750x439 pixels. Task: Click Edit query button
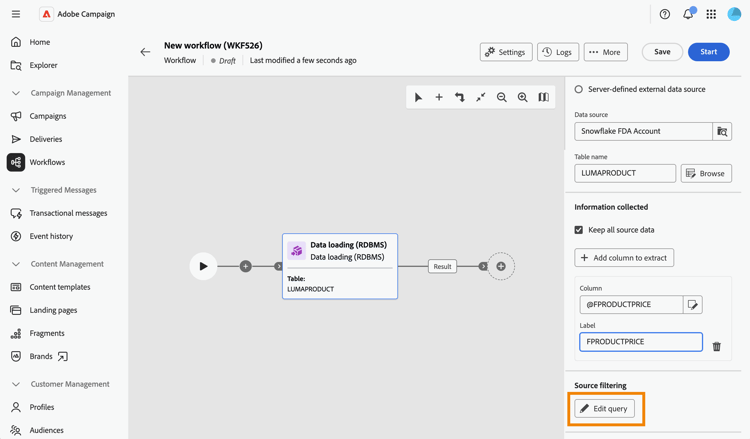click(605, 409)
